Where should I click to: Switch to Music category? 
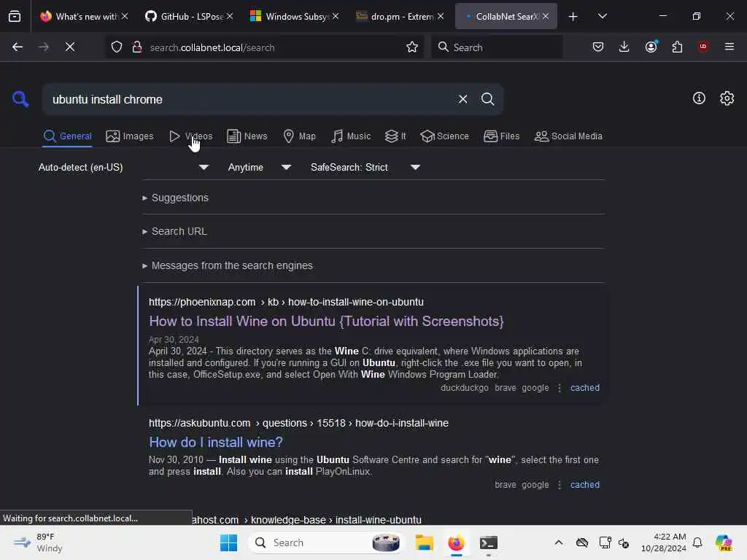click(x=351, y=136)
